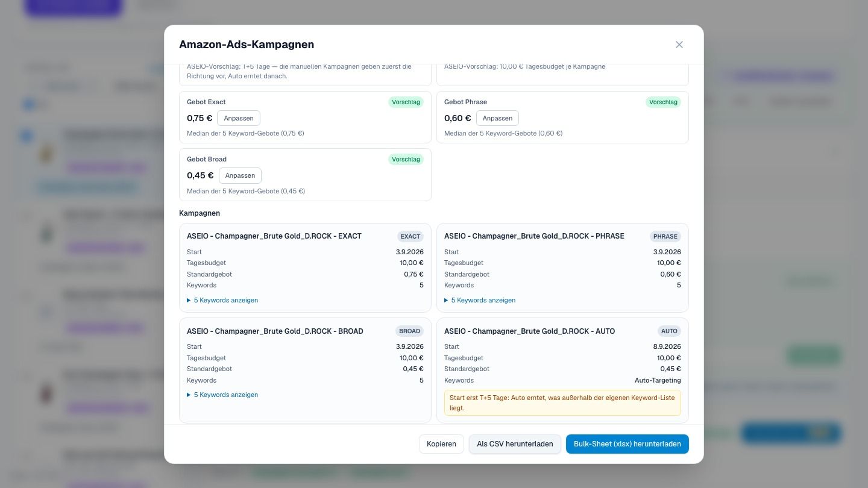
Task: Click the Median note mentioning 0,75 €
Action: [x=245, y=133]
